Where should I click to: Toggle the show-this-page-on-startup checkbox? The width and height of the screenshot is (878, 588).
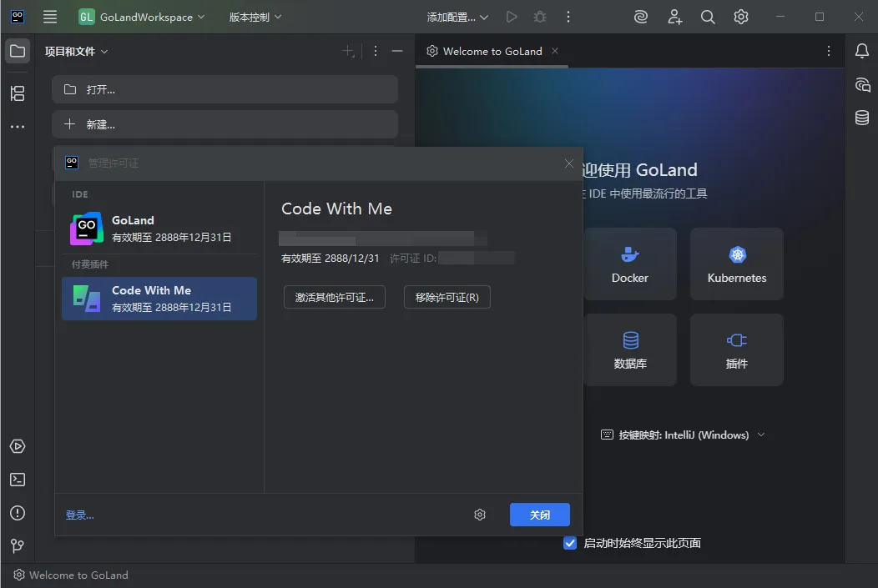570,543
